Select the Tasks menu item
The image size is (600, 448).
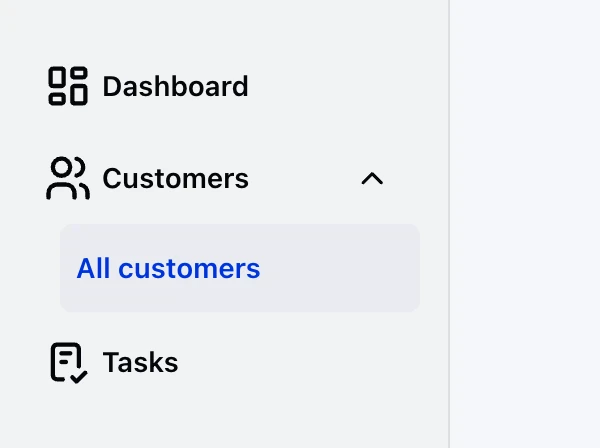(x=140, y=362)
